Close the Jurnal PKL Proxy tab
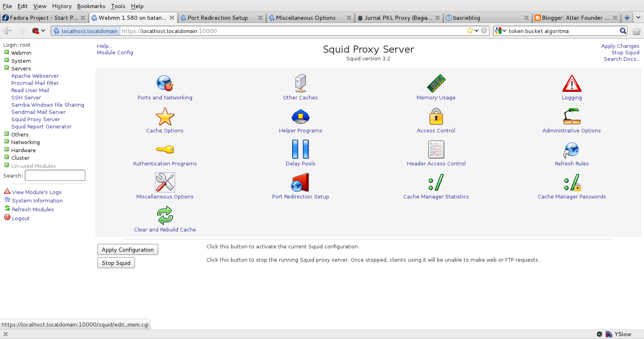The image size is (644, 339). 437,18
